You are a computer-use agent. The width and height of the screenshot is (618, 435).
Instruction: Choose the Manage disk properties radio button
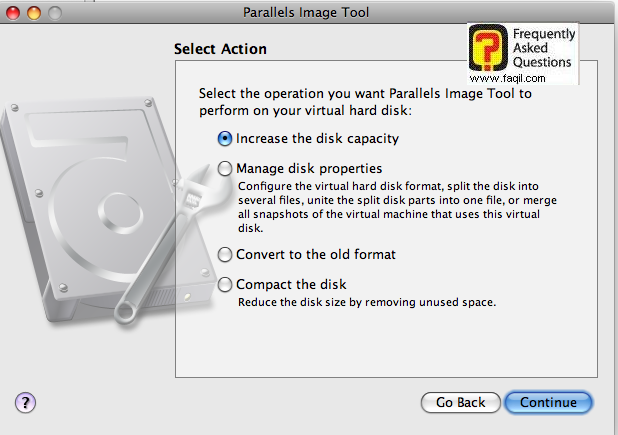pos(225,168)
